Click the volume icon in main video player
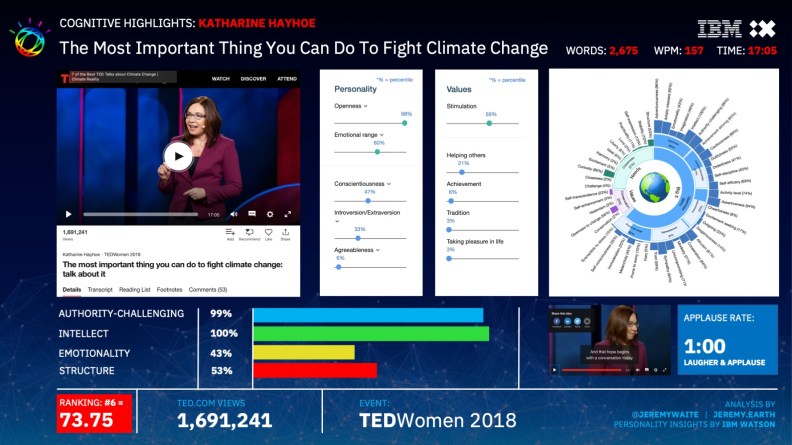This screenshot has height=445, width=792. coord(234,214)
